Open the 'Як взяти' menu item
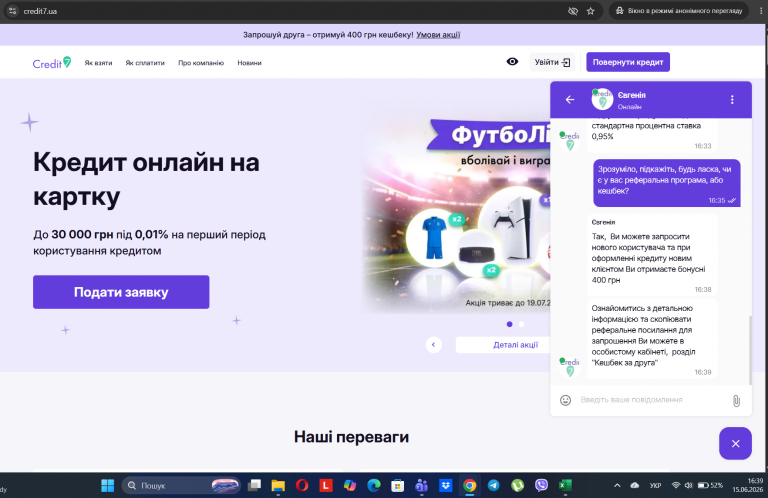The image size is (768, 498). (98, 63)
